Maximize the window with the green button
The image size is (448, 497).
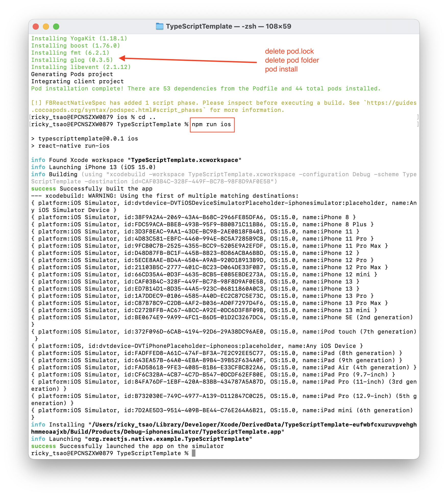click(56, 26)
